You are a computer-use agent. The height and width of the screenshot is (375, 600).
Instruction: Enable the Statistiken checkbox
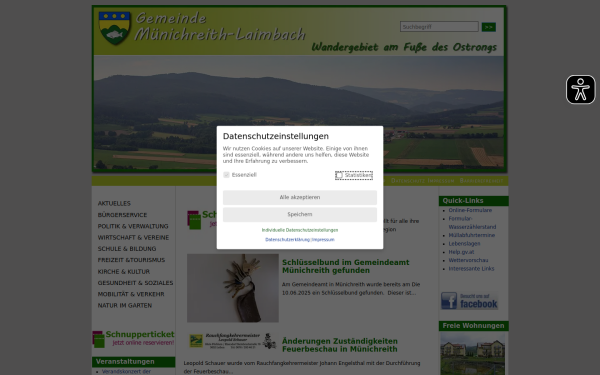339,175
